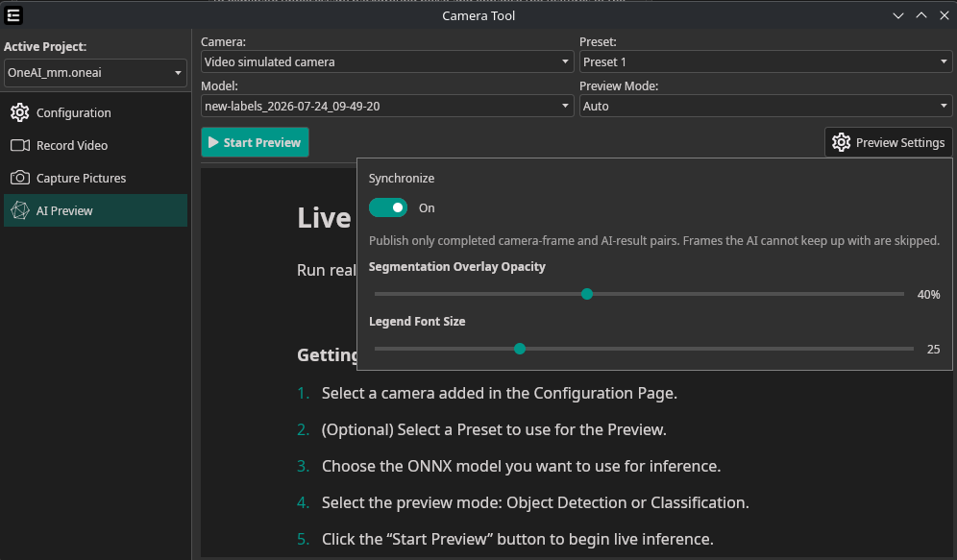
Task: Click step 2 '(Optional) Select a Preset' text
Action: click(494, 429)
